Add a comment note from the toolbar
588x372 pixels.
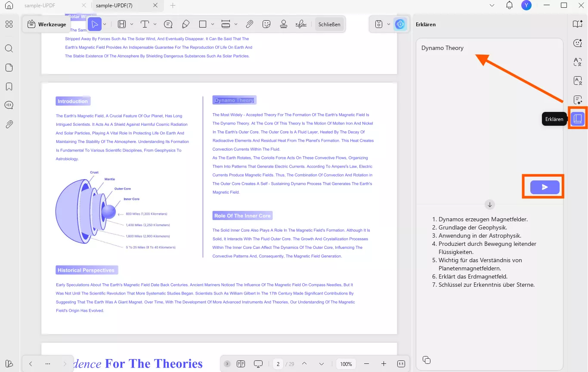pos(168,25)
